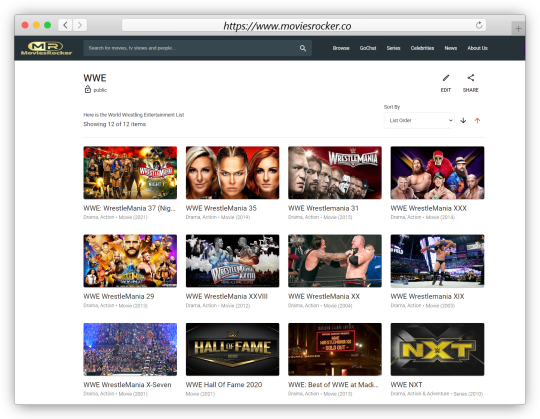This screenshot has height=419, width=540.
Task: Open the About Us page
Action: (x=477, y=48)
